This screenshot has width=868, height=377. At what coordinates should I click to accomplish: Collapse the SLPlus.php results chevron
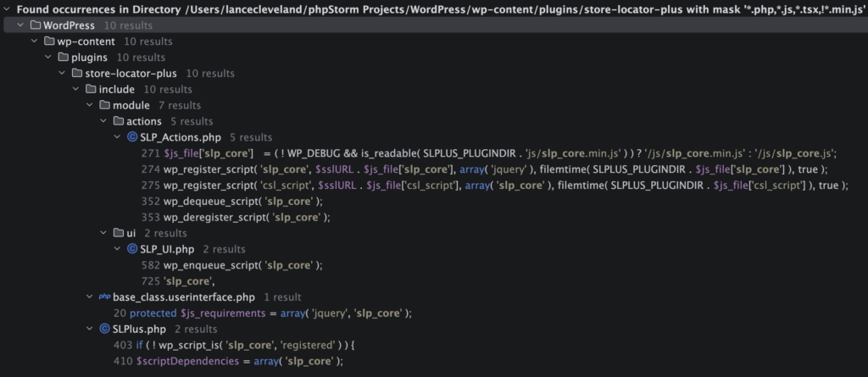click(90, 329)
